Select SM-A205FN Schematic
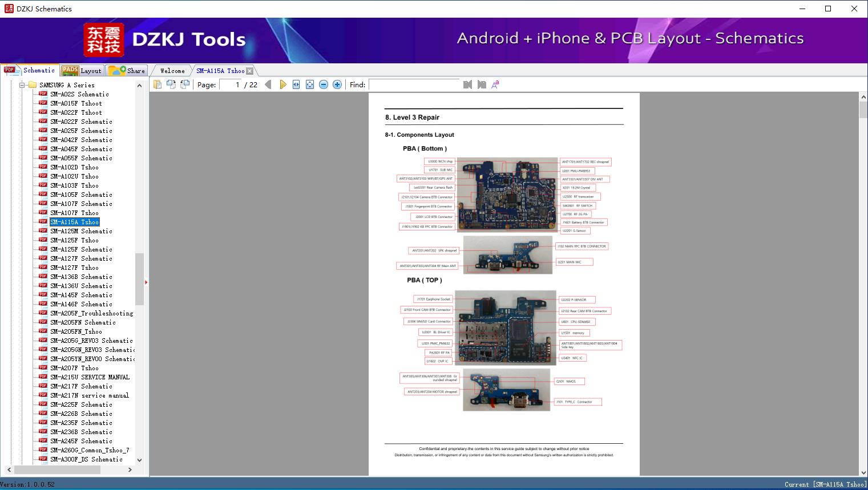The height and width of the screenshot is (490, 868). coord(83,322)
